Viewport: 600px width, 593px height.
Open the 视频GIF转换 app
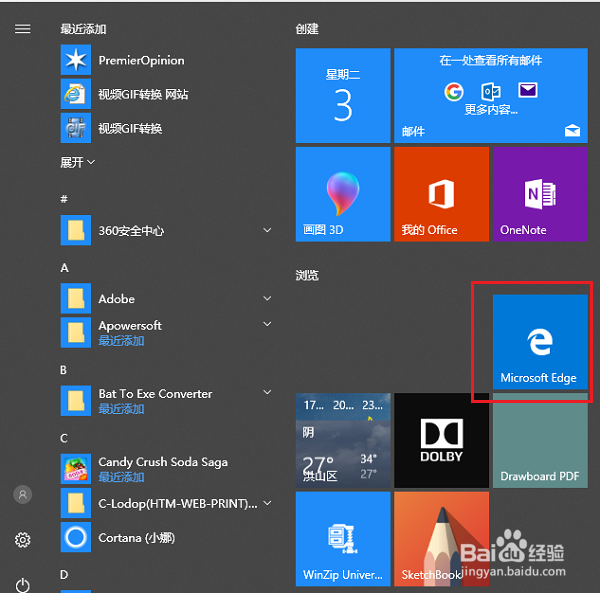(111, 128)
